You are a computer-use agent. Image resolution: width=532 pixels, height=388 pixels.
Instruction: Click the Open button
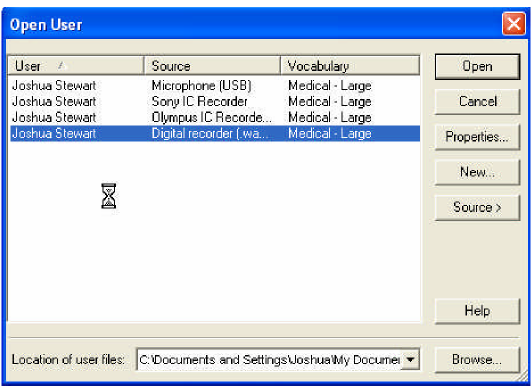tap(477, 66)
